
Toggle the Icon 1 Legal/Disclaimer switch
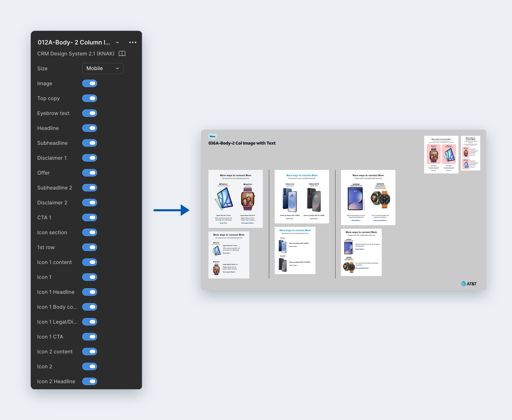pos(90,322)
